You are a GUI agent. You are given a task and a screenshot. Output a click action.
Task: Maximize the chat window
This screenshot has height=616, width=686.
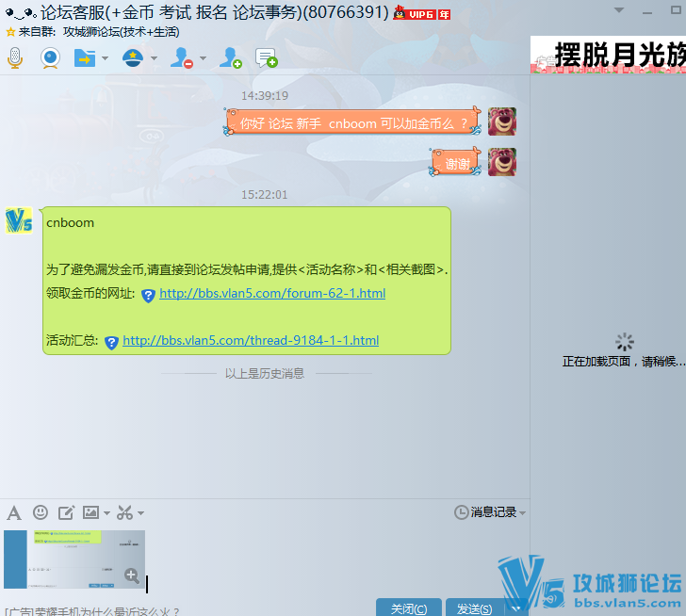676,9
